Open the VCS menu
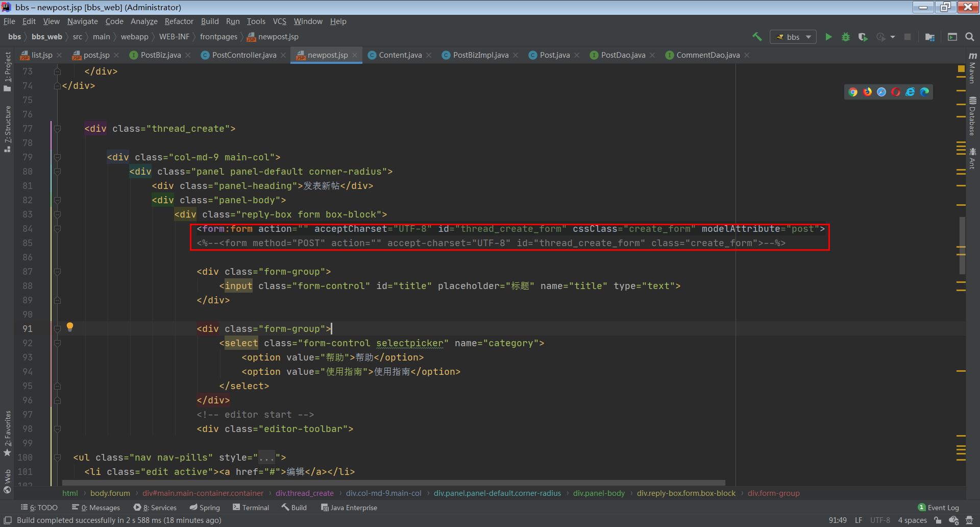Image resolution: width=980 pixels, height=527 pixels. pyautogui.click(x=280, y=21)
